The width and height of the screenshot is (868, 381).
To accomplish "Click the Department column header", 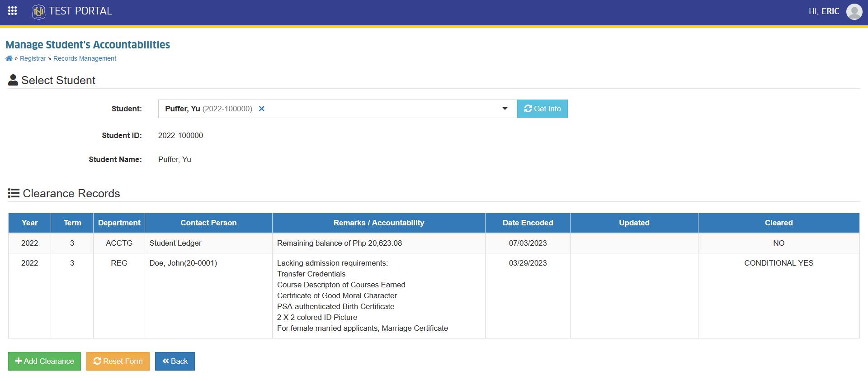I will point(119,223).
